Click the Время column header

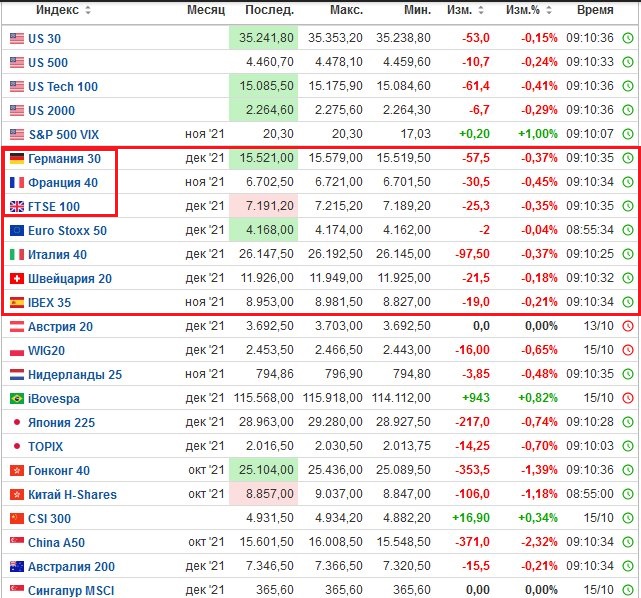(595, 10)
